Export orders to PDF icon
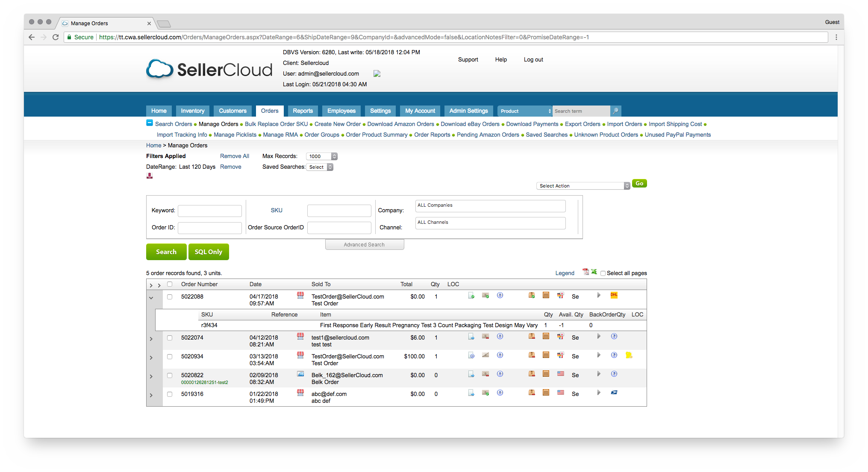Viewport: 868px width, 472px height. pos(586,272)
